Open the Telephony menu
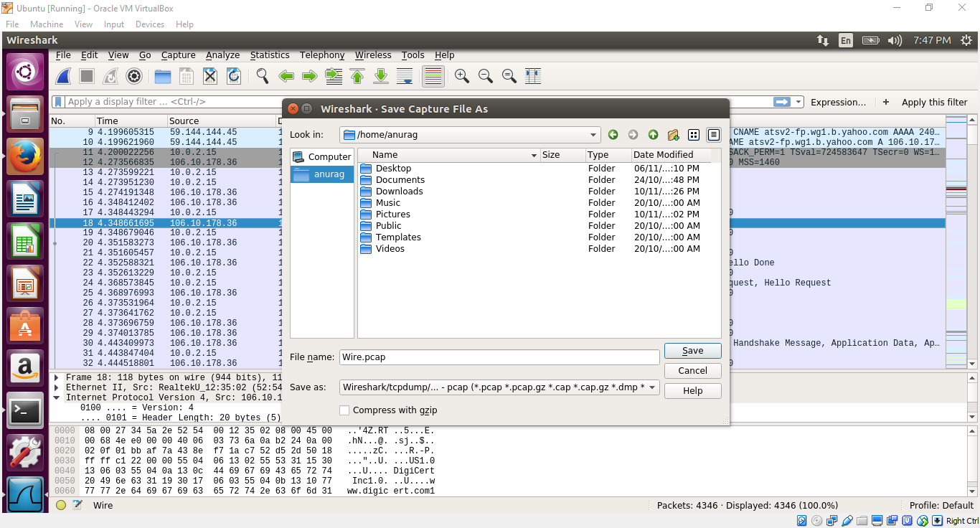This screenshot has width=980, height=528. pos(322,55)
